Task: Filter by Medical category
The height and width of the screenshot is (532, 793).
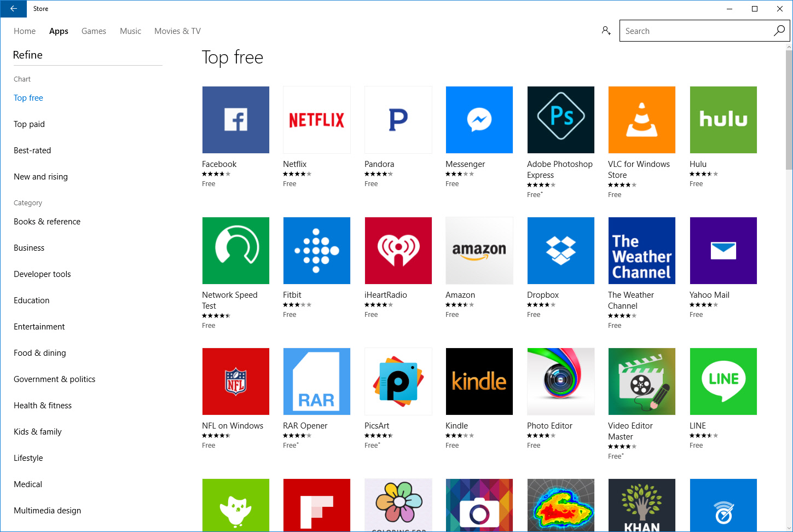Action: pos(28,484)
